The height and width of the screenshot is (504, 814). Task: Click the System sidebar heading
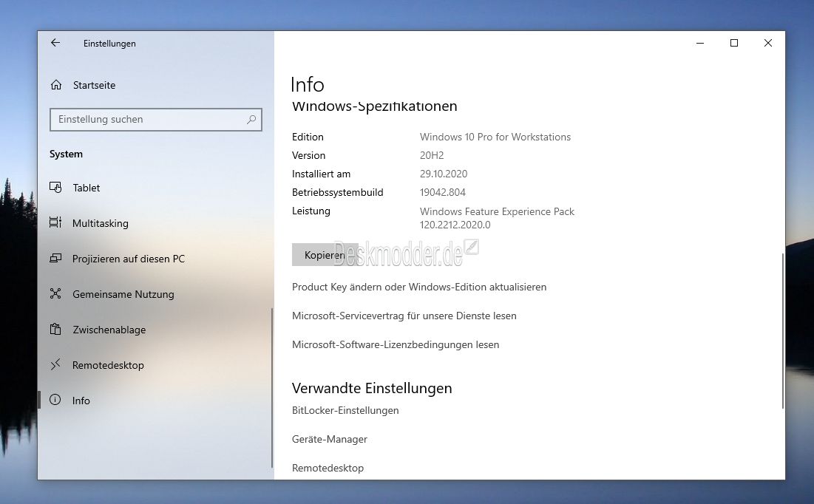tap(66, 154)
